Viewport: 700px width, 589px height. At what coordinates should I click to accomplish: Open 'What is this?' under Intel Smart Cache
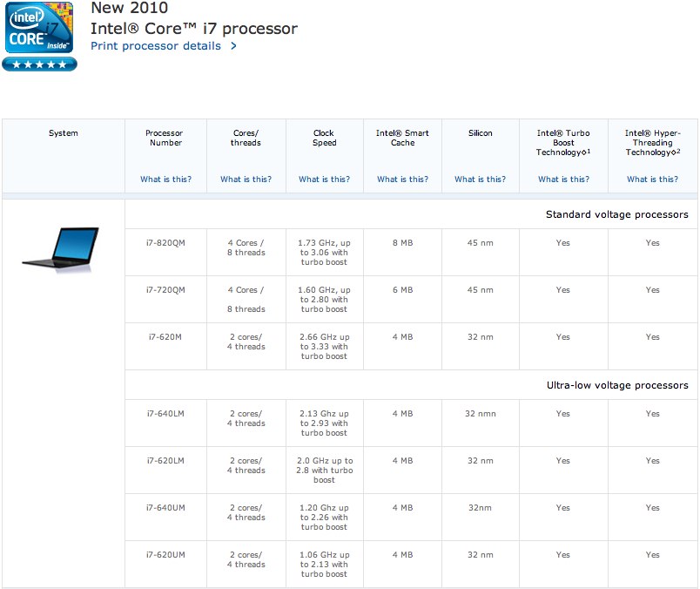tap(402, 179)
